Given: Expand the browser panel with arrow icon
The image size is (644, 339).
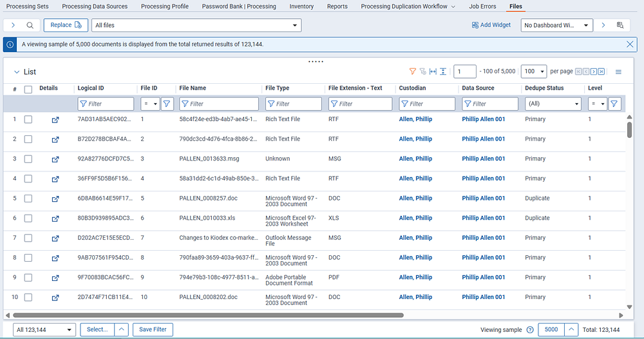Looking at the screenshot, I should (x=13, y=25).
